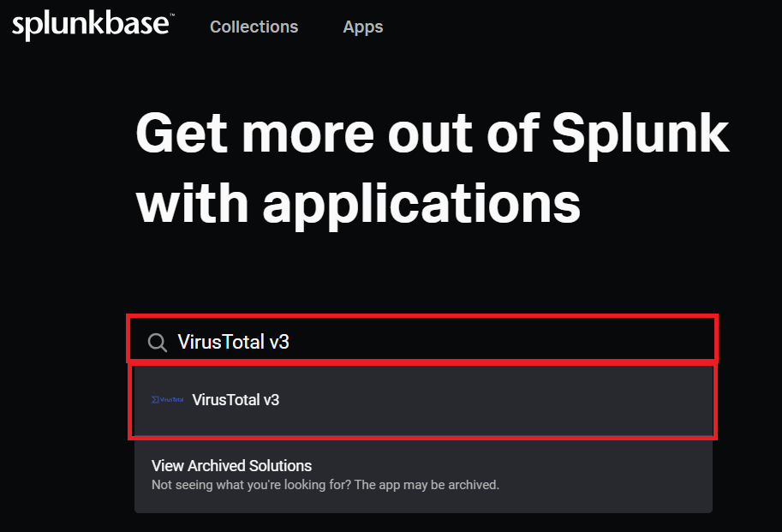Click the word "with" in the heading
Viewport: 782px width, 532px height.
click(x=192, y=203)
